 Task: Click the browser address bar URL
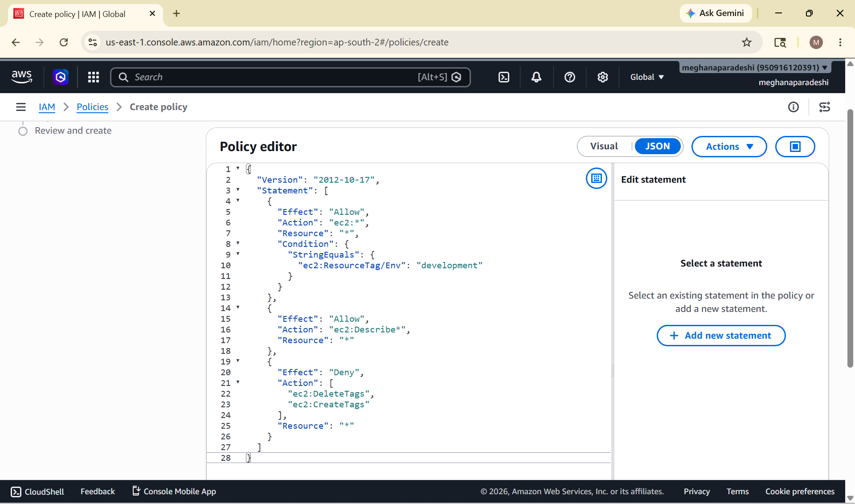coord(277,42)
